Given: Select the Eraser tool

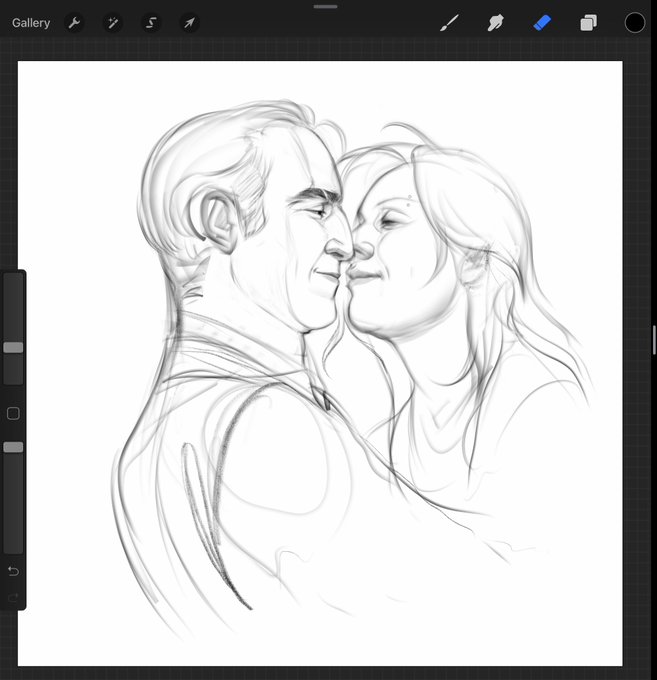Looking at the screenshot, I should (542, 23).
